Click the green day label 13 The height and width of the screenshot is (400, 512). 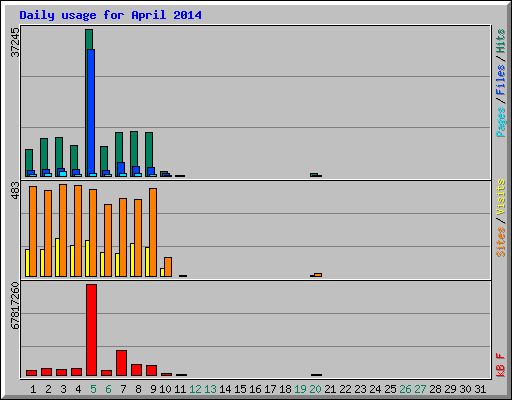(x=210, y=389)
